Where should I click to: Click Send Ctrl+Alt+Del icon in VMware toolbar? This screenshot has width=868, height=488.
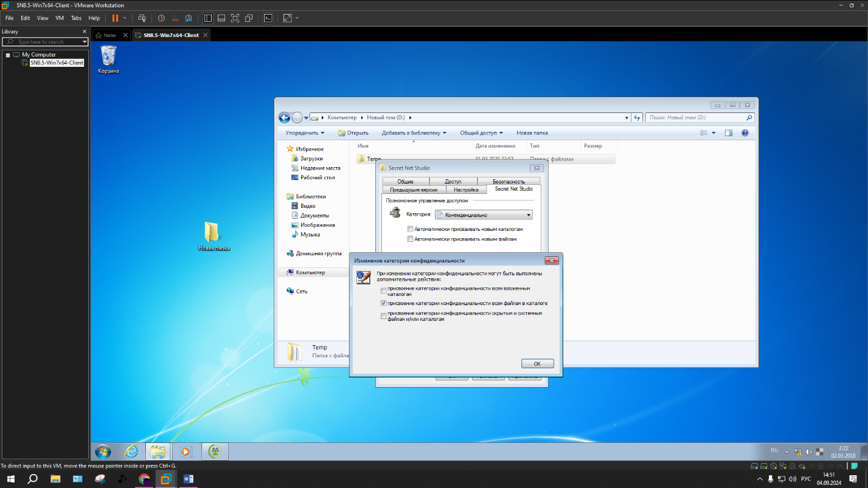(x=142, y=18)
